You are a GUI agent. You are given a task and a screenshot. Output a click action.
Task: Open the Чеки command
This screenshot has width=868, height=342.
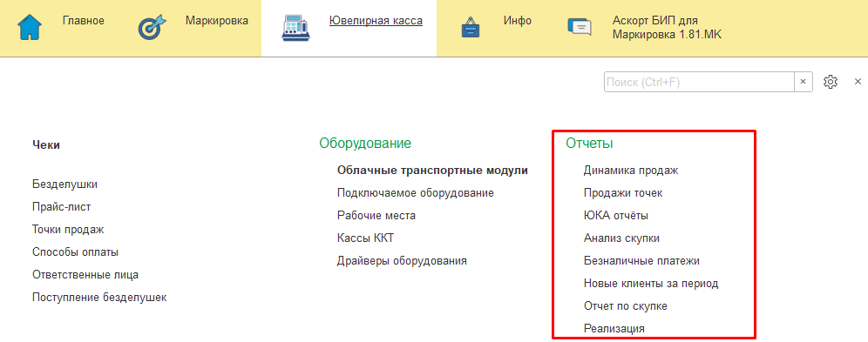[46, 145]
